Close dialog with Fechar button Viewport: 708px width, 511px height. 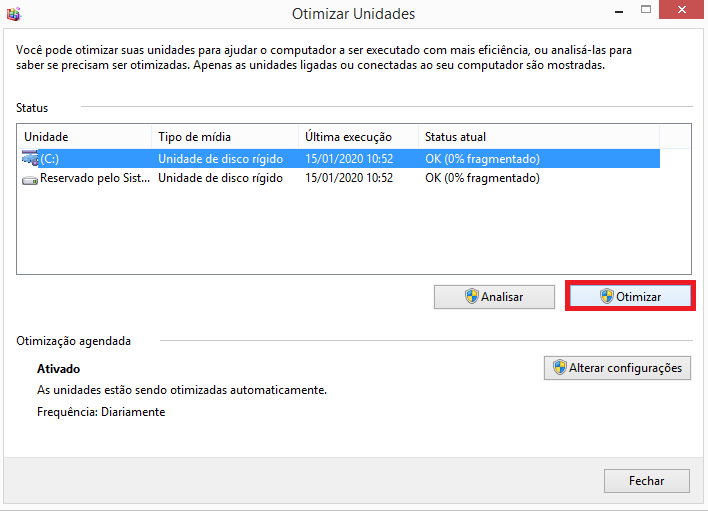coord(647,481)
